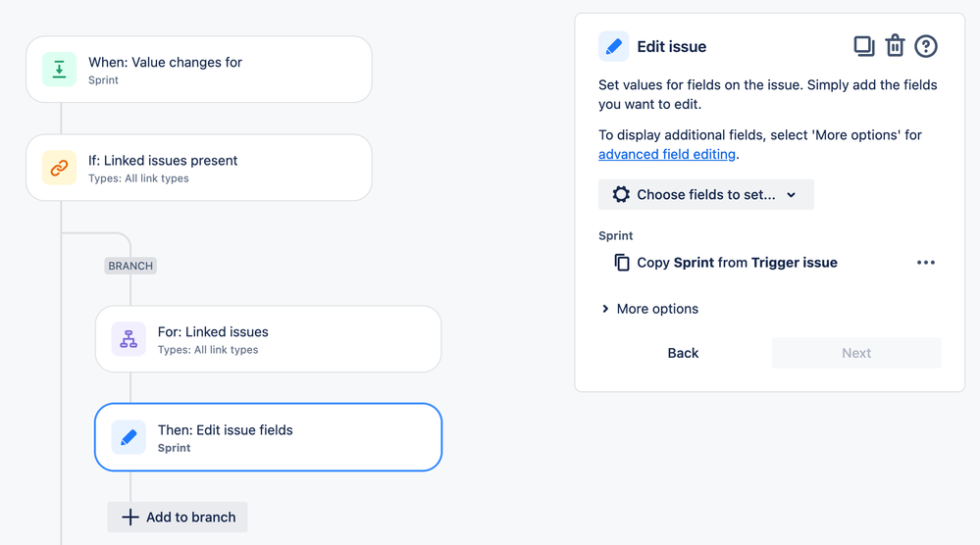The width and height of the screenshot is (980, 545).
Task: Click 'Types: All link types' under If condition
Action: click(x=138, y=178)
